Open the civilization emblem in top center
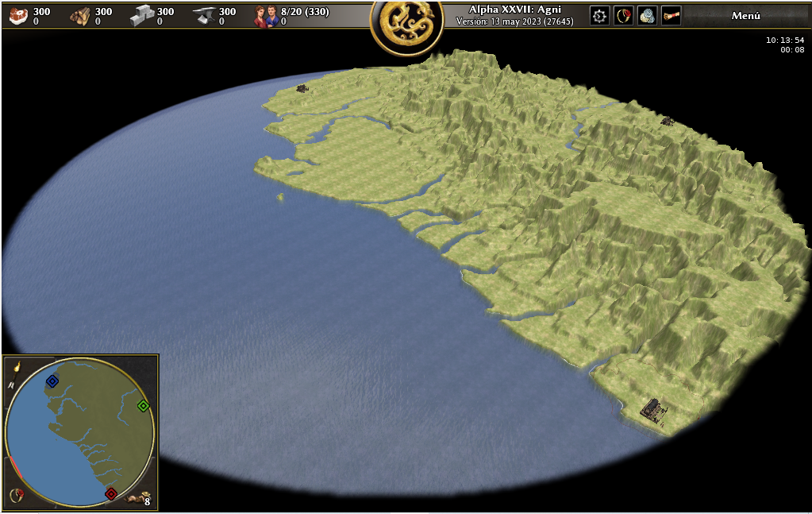 click(x=406, y=26)
